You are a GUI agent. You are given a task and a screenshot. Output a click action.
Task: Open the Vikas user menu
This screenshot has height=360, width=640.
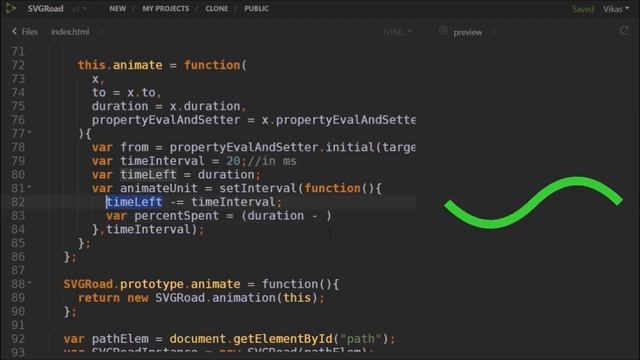click(616, 9)
